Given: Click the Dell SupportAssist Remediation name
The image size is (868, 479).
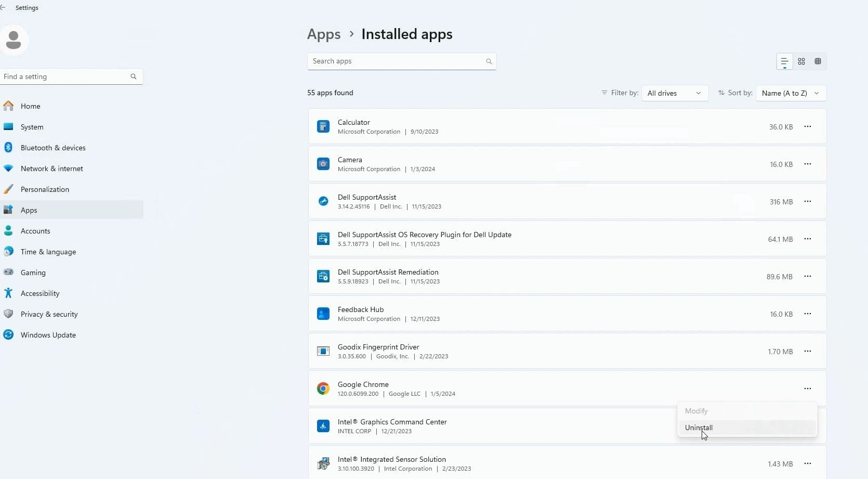Looking at the screenshot, I should [x=388, y=272].
